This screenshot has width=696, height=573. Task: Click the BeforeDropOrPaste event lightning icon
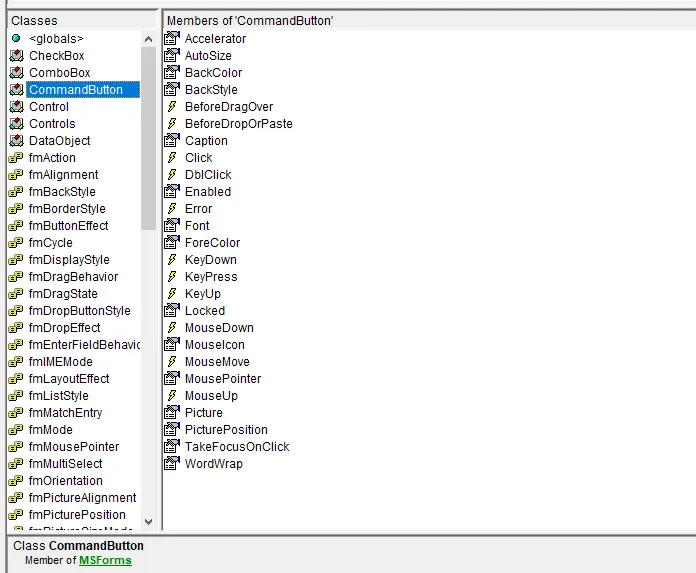click(172, 123)
